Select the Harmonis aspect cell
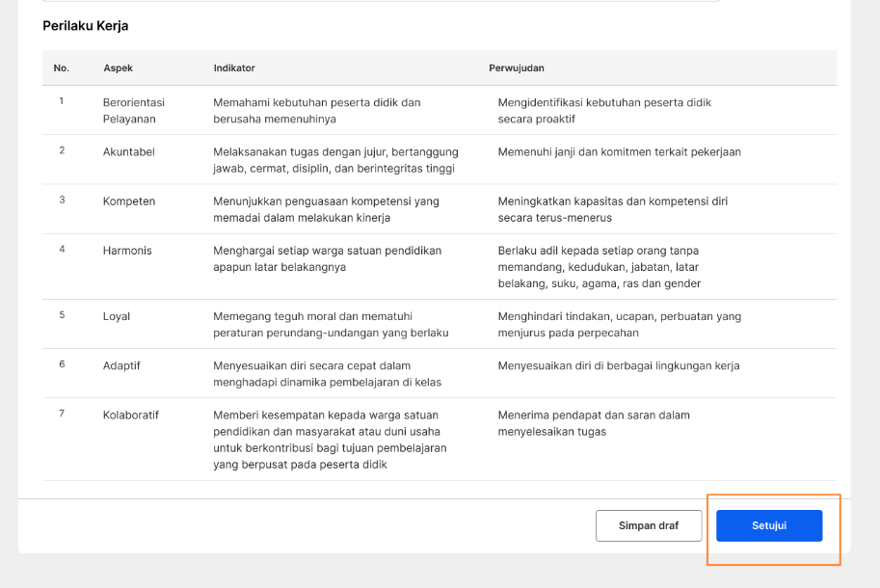 [127, 251]
